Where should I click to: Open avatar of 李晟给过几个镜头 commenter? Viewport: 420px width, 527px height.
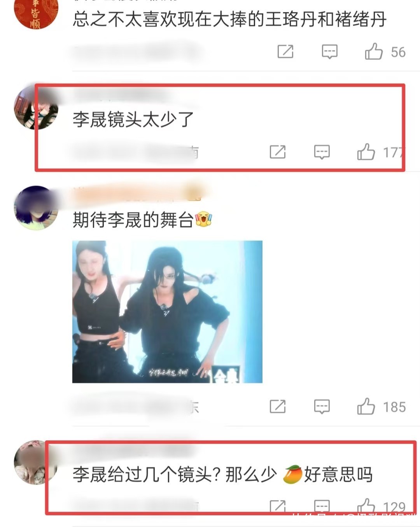tap(36, 462)
